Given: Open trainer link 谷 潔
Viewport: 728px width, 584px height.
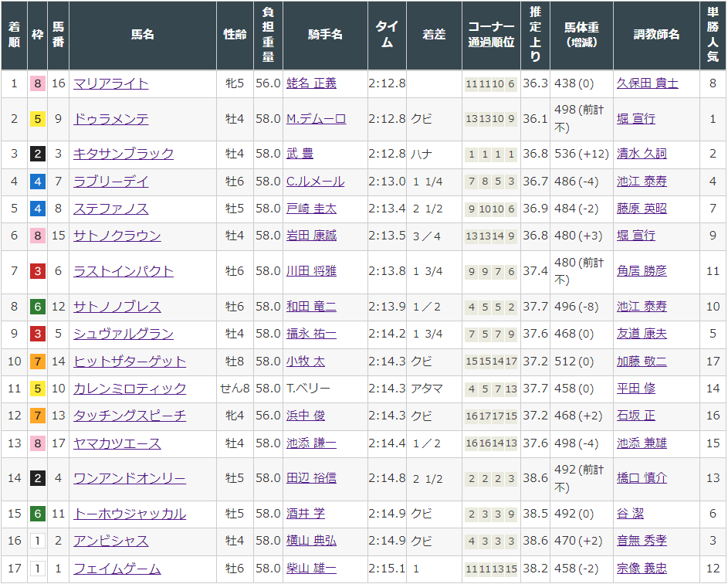Looking at the screenshot, I should tap(630, 514).
